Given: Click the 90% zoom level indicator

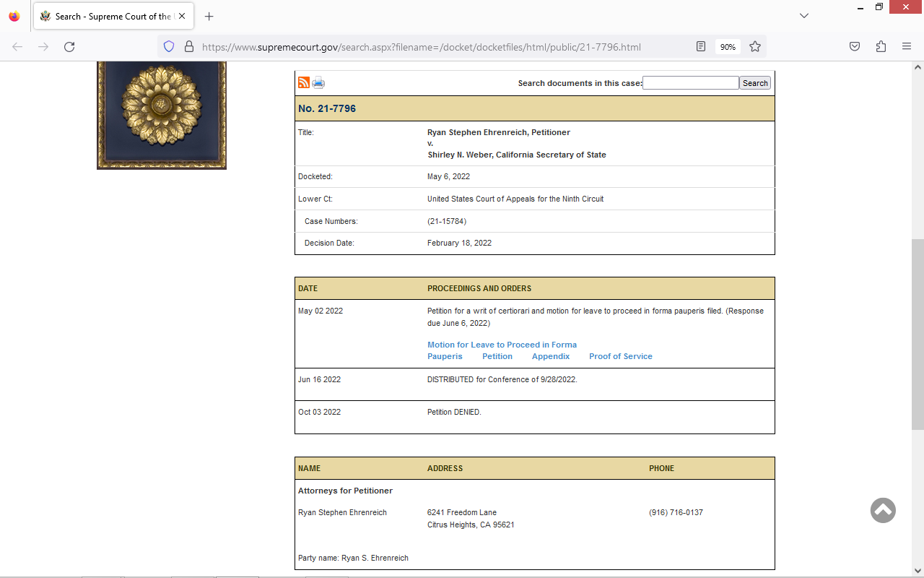Looking at the screenshot, I should [x=728, y=47].
